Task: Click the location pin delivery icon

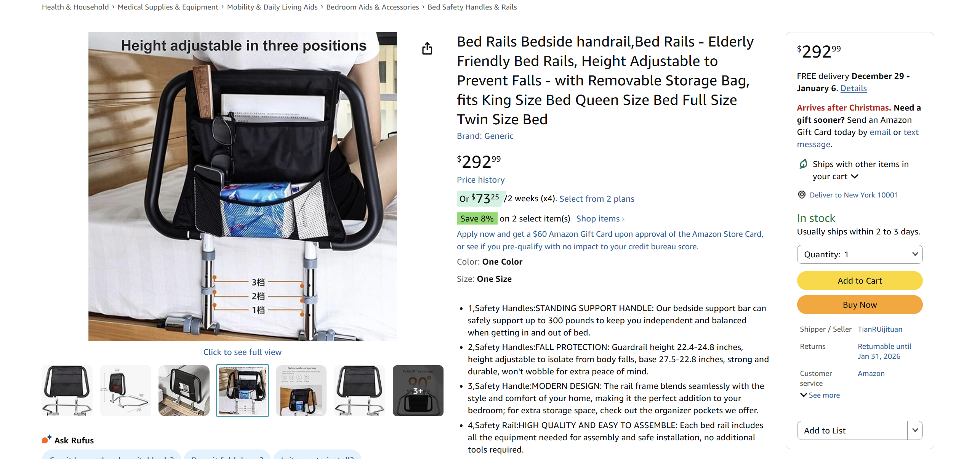Action: pyautogui.click(x=802, y=195)
